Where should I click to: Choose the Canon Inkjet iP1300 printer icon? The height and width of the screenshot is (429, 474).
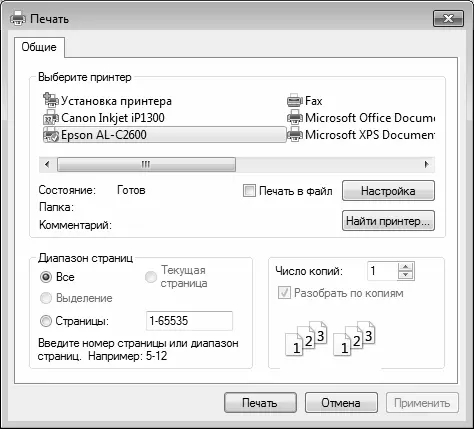[x=51, y=117]
